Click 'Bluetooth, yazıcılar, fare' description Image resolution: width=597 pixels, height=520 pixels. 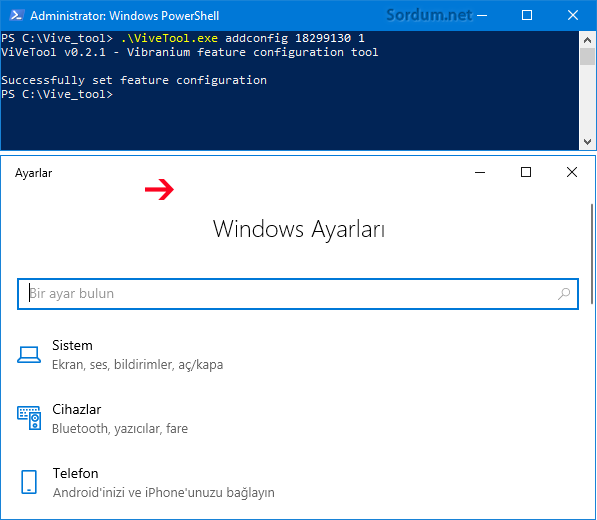click(x=120, y=429)
